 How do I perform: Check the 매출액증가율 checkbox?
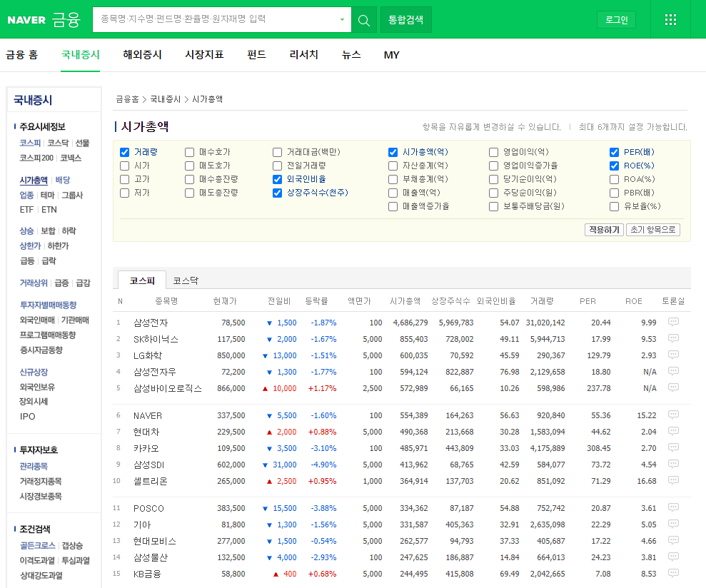coord(393,206)
